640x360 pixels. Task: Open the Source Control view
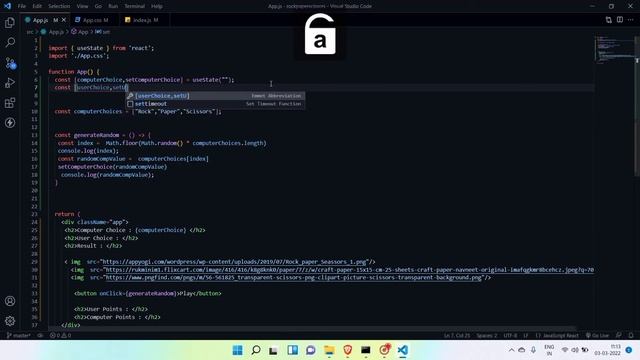coord(10,63)
